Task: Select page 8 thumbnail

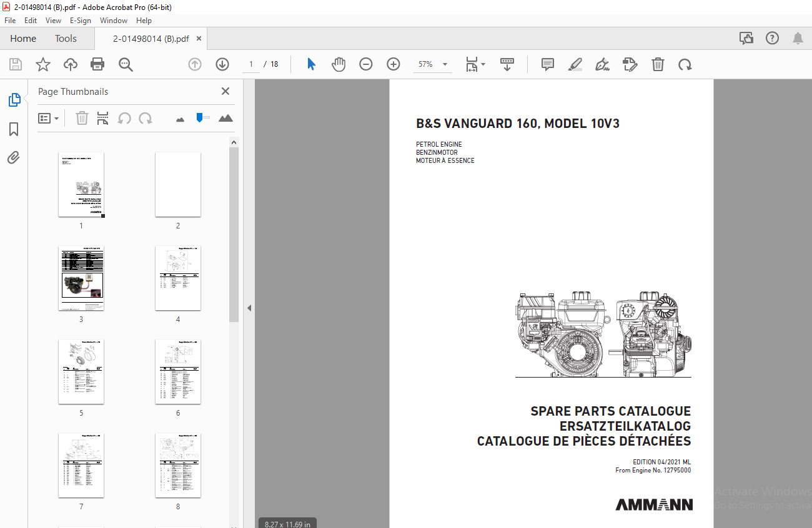Action: [178, 466]
